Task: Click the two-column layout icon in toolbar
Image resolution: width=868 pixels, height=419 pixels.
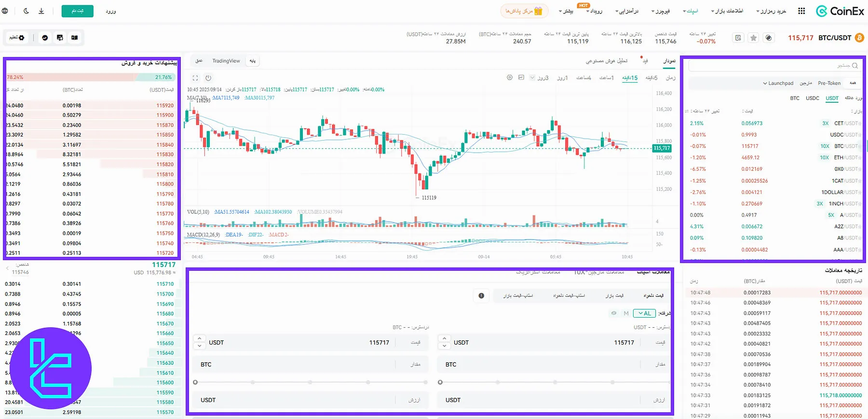Action: (74, 38)
